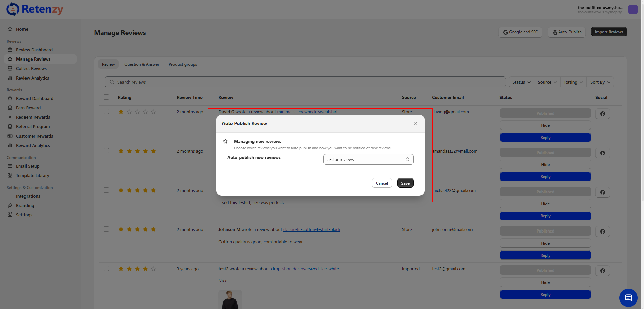Click the Branding brush icon

pos(10,205)
